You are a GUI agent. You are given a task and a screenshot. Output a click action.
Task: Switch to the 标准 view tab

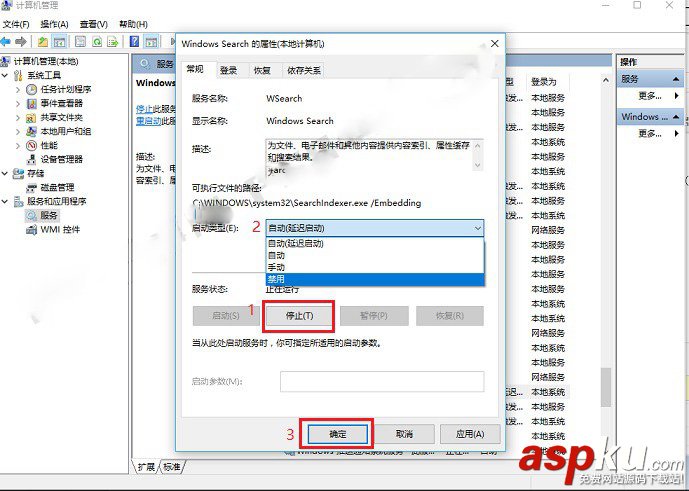(171, 467)
